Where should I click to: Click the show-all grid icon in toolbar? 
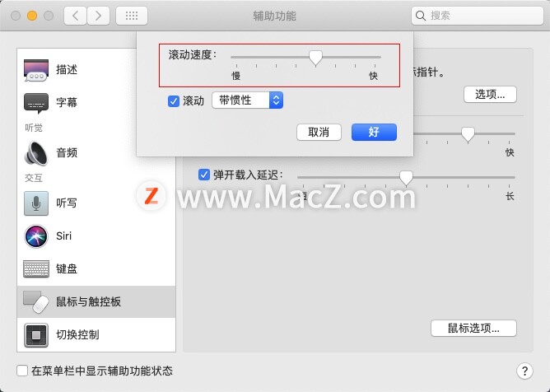coord(132,16)
